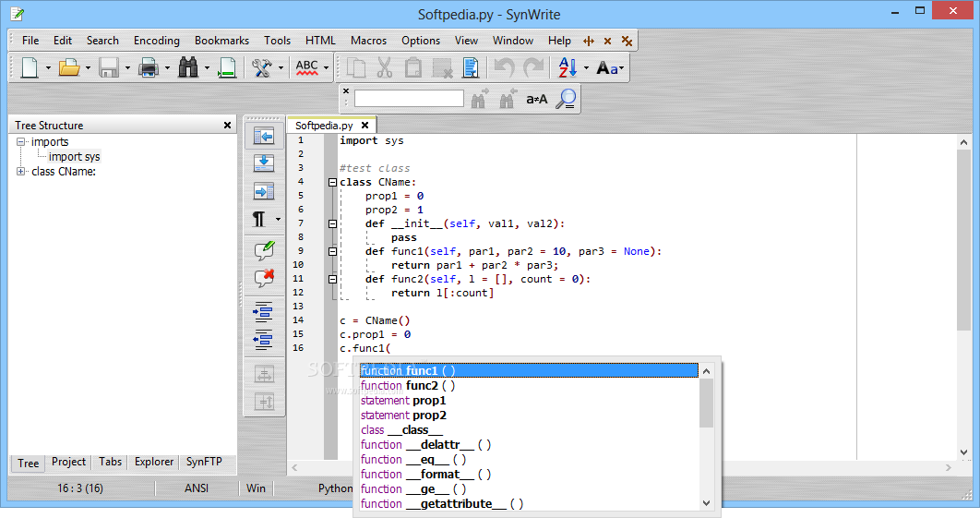Choose statement prop1 in autocomplete list

(530, 401)
